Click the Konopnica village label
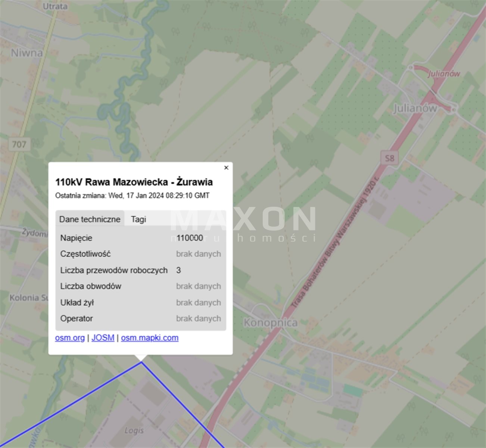The image size is (486, 448). pyautogui.click(x=270, y=323)
